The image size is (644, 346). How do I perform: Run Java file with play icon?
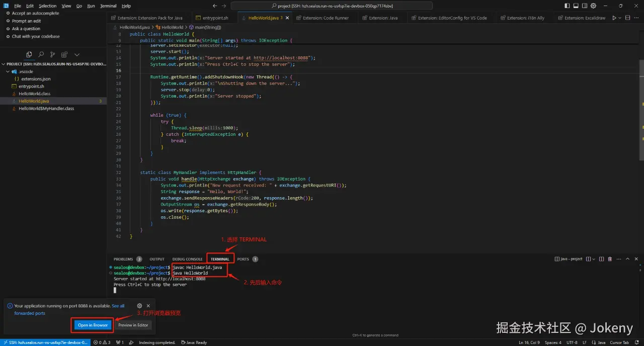click(614, 18)
